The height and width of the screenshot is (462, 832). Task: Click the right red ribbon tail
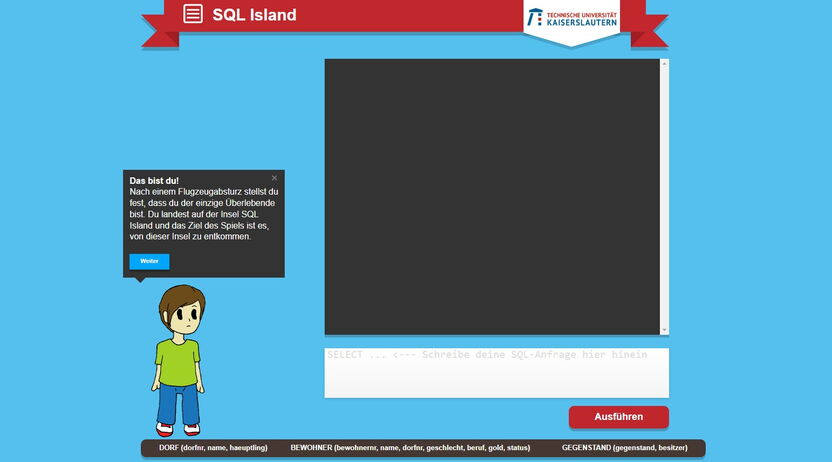tap(650, 32)
